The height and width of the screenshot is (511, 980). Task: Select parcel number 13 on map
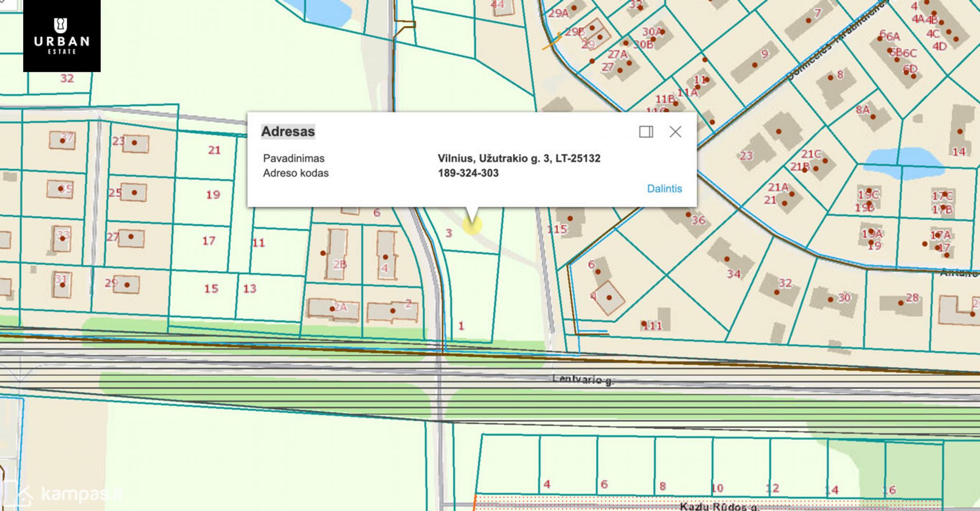click(250, 289)
